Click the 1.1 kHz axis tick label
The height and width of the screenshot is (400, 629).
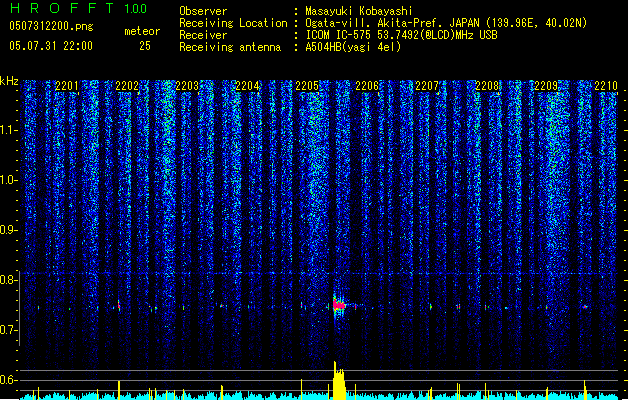pyautogui.click(x=8, y=130)
